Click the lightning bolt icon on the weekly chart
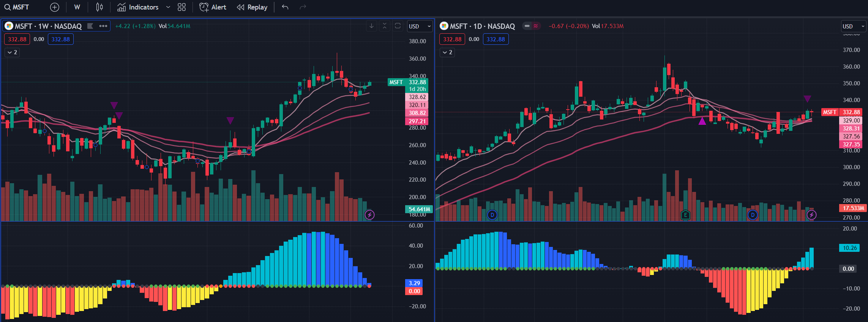Viewport: 868px width, 322px height. 369,215
